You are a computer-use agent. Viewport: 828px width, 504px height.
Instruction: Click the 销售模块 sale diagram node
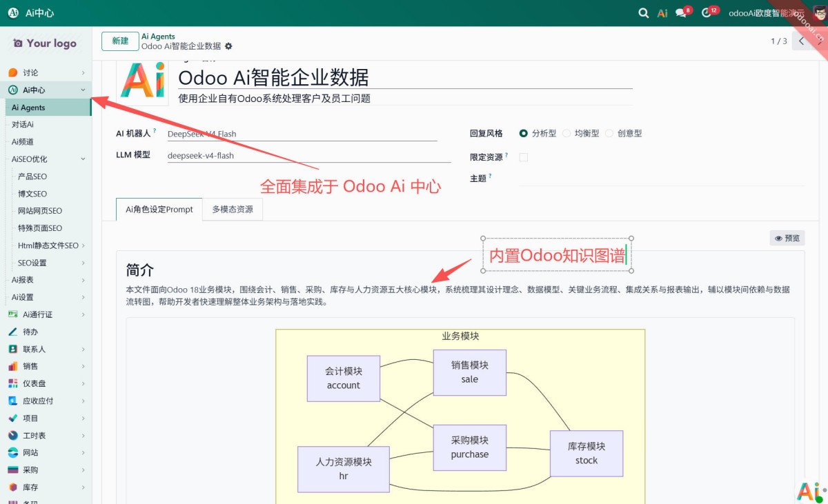[x=470, y=372]
